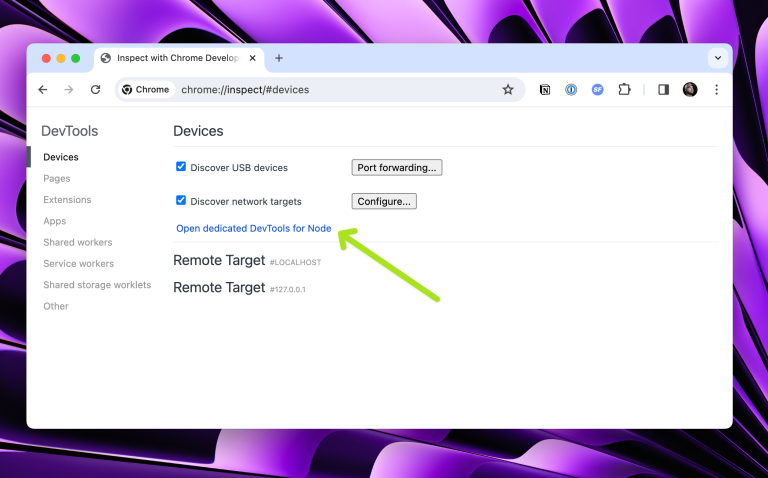This screenshot has width=768, height=478.
Task: Open the 1Password extension
Action: [x=571, y=89]
